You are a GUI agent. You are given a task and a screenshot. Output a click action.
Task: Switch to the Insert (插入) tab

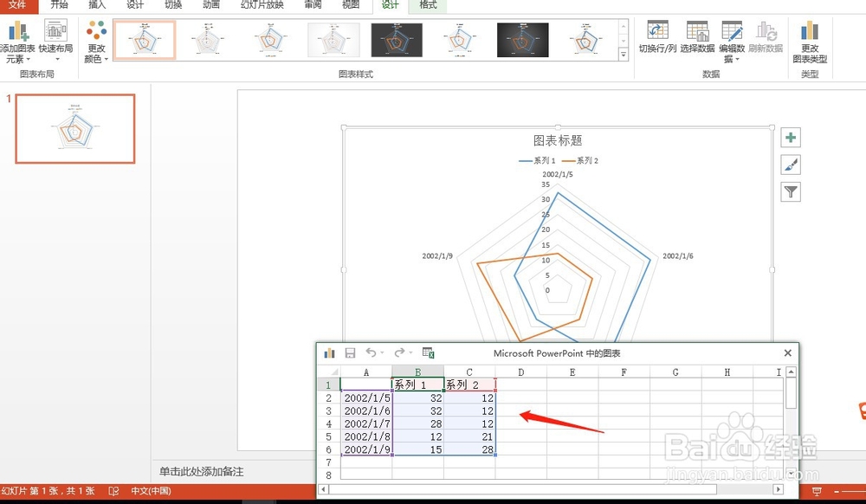[x=97, y=5]
